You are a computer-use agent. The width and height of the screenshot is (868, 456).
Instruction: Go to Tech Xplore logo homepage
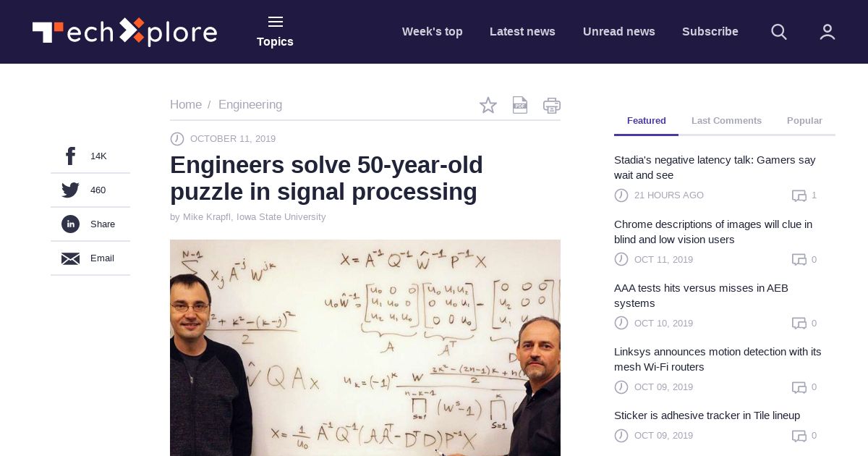click(124, 32)
